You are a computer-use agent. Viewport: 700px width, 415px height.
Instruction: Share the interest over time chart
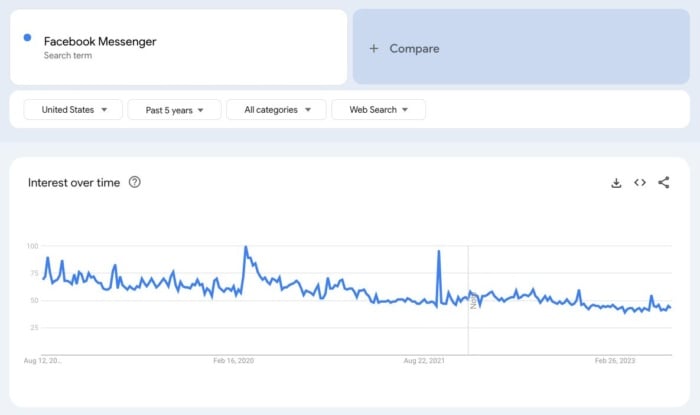pyautogui.click(x=664, y=183)
